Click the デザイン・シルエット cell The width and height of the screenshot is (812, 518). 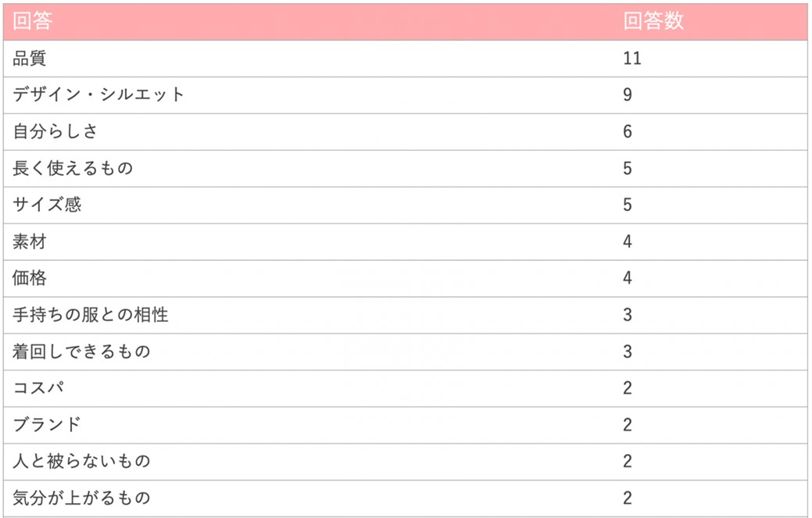pyautogui.click(x=98, y=95)
